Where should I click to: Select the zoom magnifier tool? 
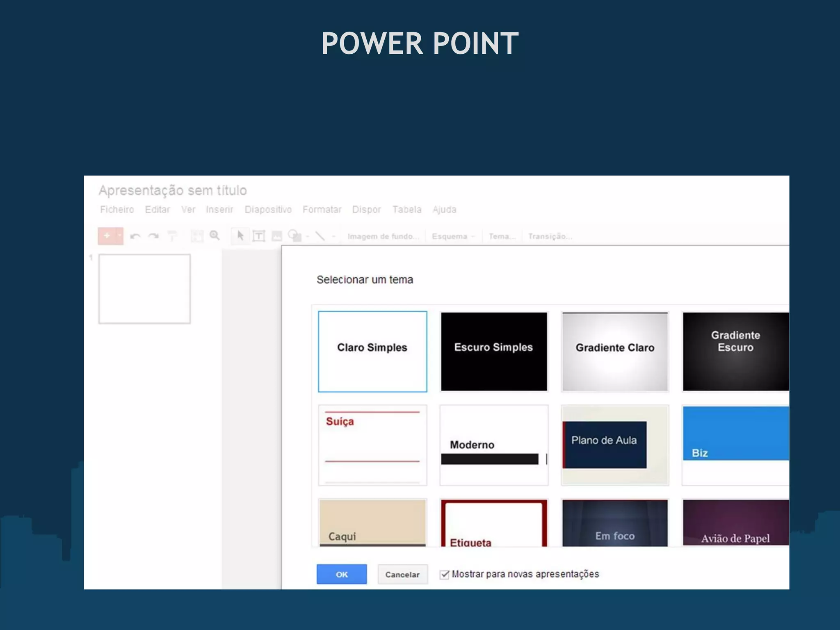(215, 235)
